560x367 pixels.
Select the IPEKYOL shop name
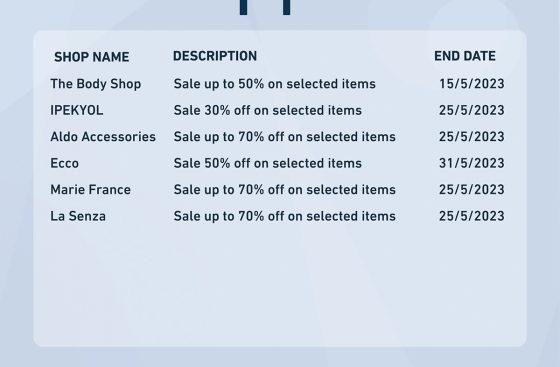(x=77, y=110)
